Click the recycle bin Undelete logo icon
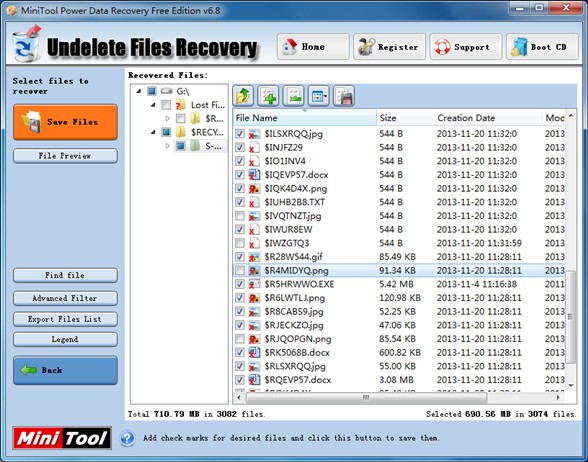Image resolution: width=588 pixels, height=462 pixels. pyautogui.click(x=26, y=44)
